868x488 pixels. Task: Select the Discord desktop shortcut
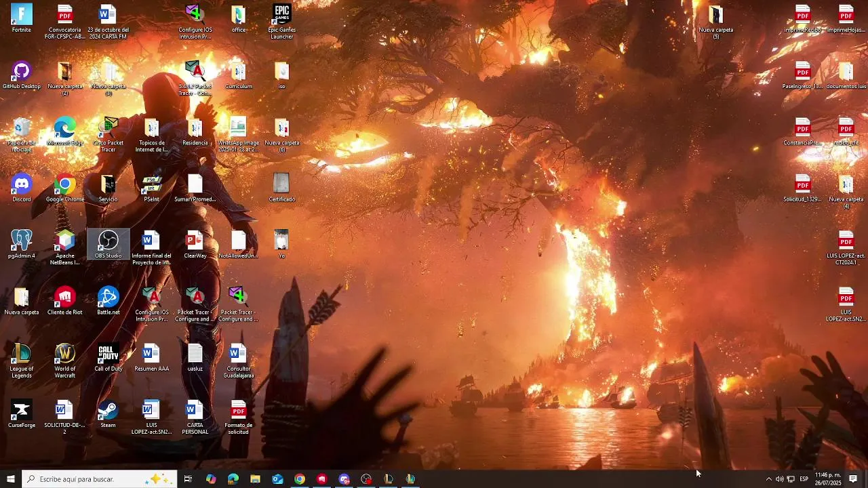click(x=22, y=188)
